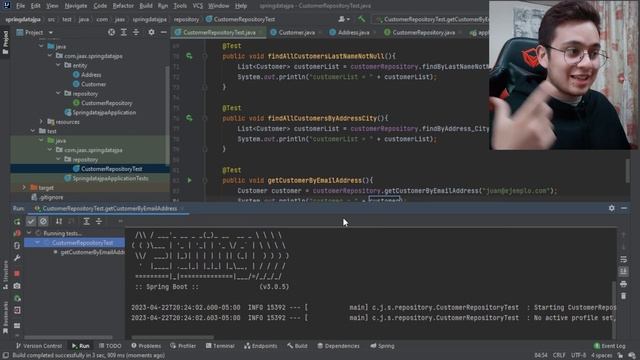Open the Refactor menu
The width and height of the screenshot is (640, 360).
(x=123, y=6)
